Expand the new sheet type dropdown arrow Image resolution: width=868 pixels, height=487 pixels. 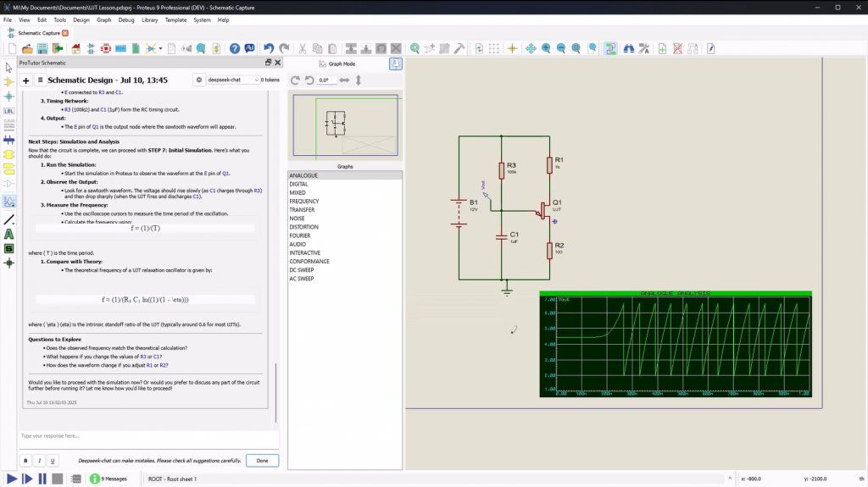(160, 48)
